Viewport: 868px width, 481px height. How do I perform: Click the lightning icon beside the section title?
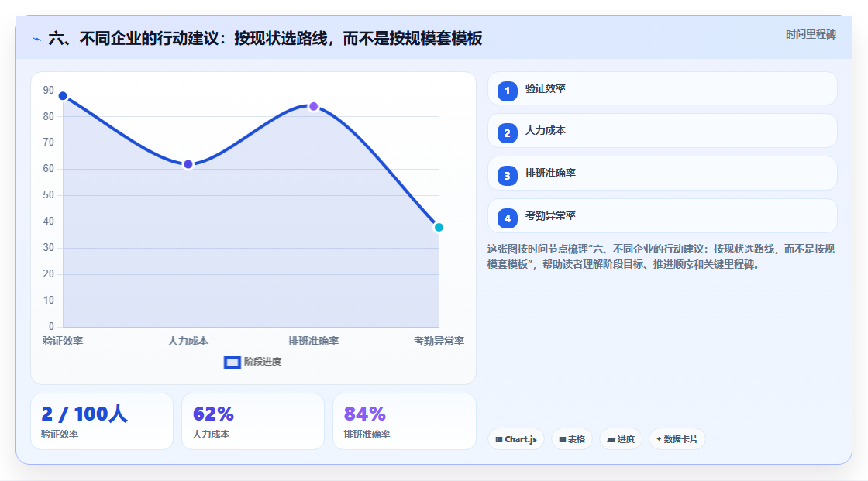[36, 39]
